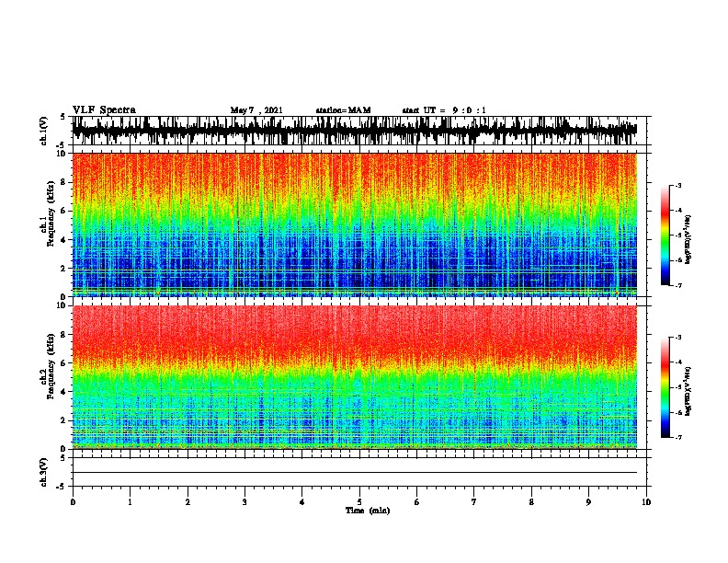Click the ch.2 spectrogram color scale bar
The image size is (728, 563).
[665, 387]
